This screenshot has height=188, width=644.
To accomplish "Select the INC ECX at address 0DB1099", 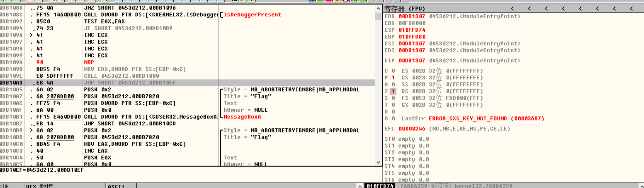I will [96, 56].
